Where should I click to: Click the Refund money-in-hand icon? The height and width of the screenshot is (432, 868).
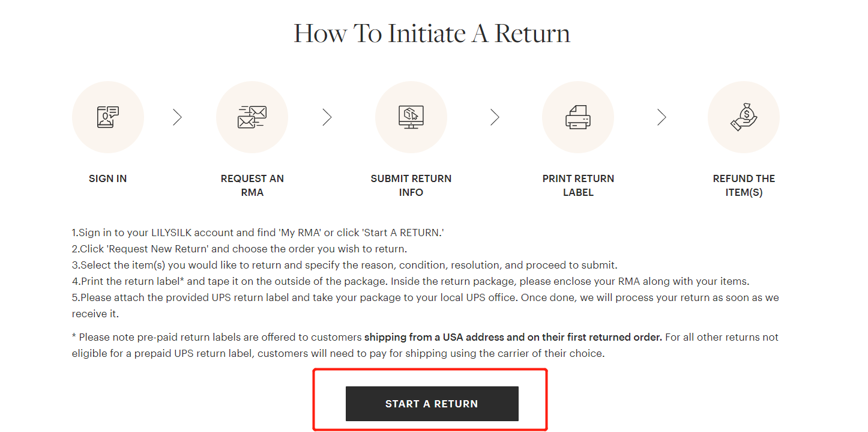coord(744,117)
